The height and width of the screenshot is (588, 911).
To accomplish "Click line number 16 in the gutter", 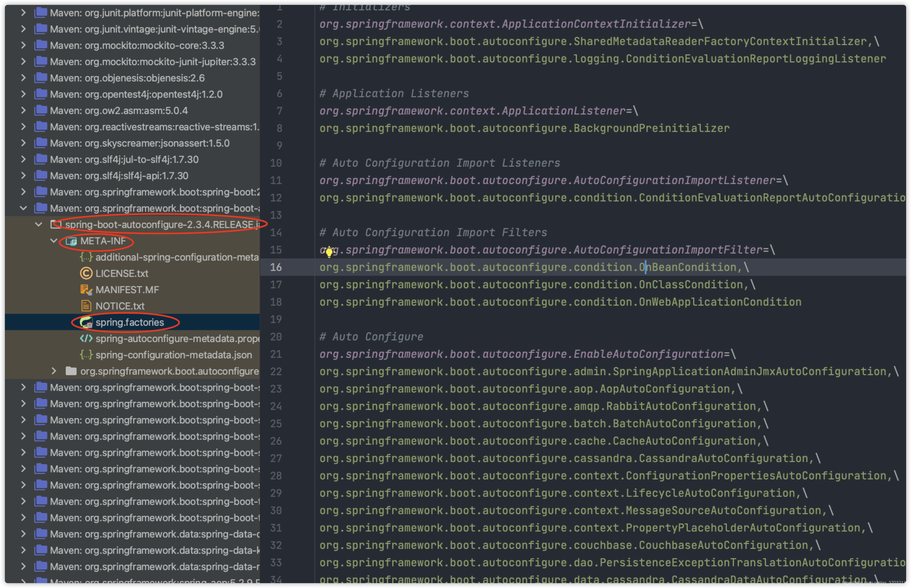I will tap(276, 267).
